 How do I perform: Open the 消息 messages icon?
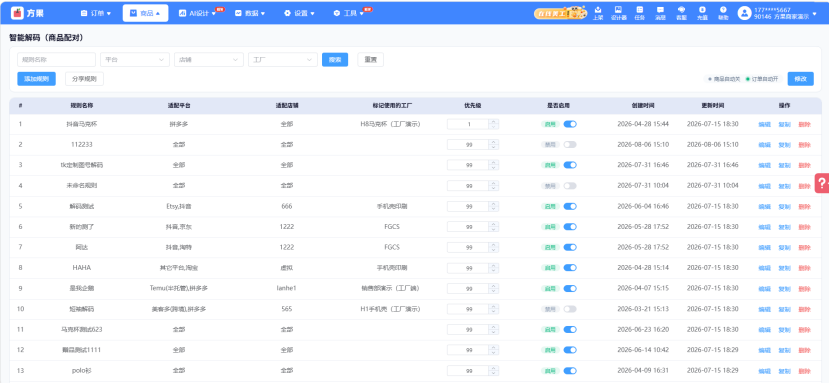660,13
